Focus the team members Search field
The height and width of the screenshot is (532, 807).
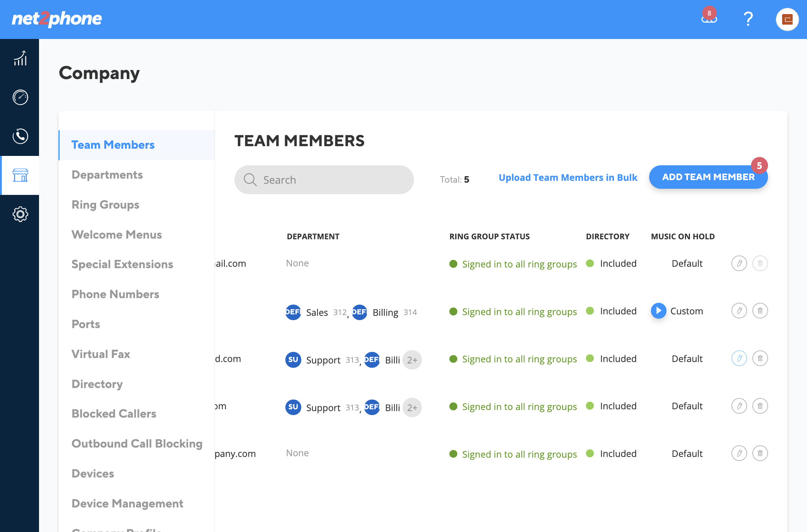pyautogui.click(x=324, y=180)
